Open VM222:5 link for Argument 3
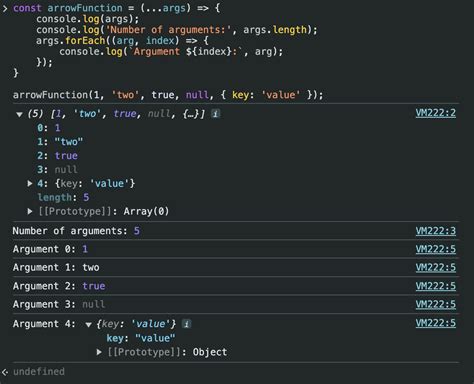Image resolution: width=474 pixels, height=384 pixels. click(435, 304)
